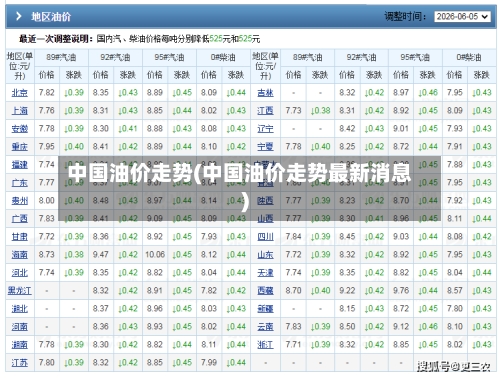Open the 重庆 region link
Image resolution: width=500 pixels, height=378 pixels.
click(20, 147)
